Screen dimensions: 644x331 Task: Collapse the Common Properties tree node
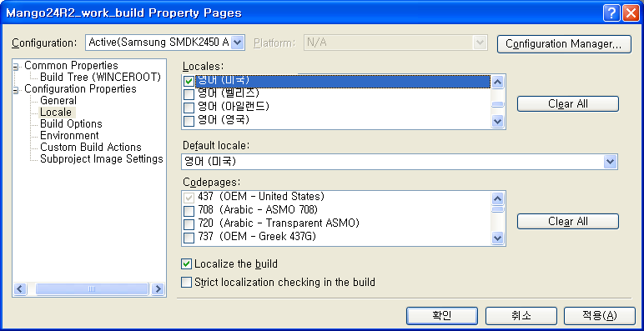point(16,66)
